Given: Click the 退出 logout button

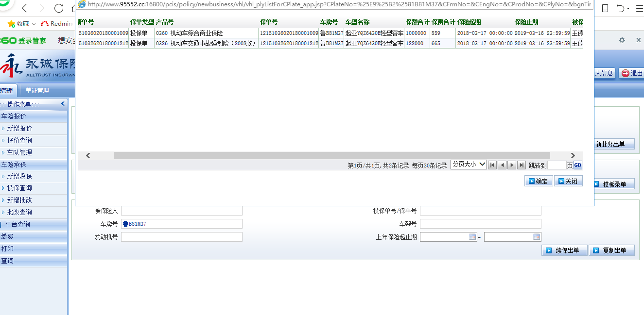Looking at the screenshot, I should [631, 73].
